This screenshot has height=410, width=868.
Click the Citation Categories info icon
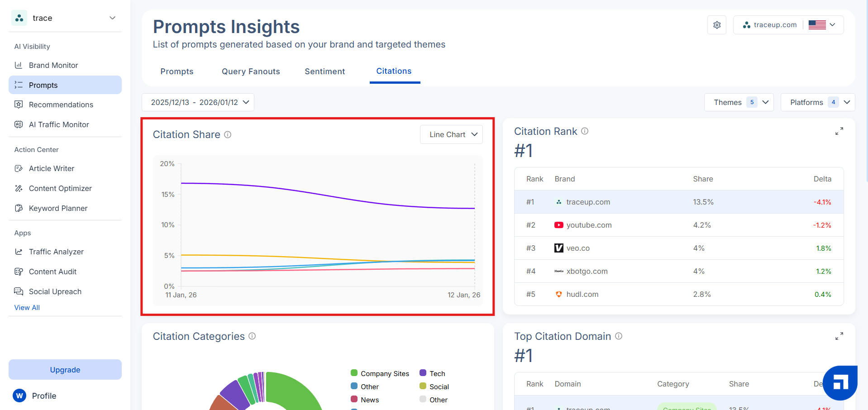point(252,336)
